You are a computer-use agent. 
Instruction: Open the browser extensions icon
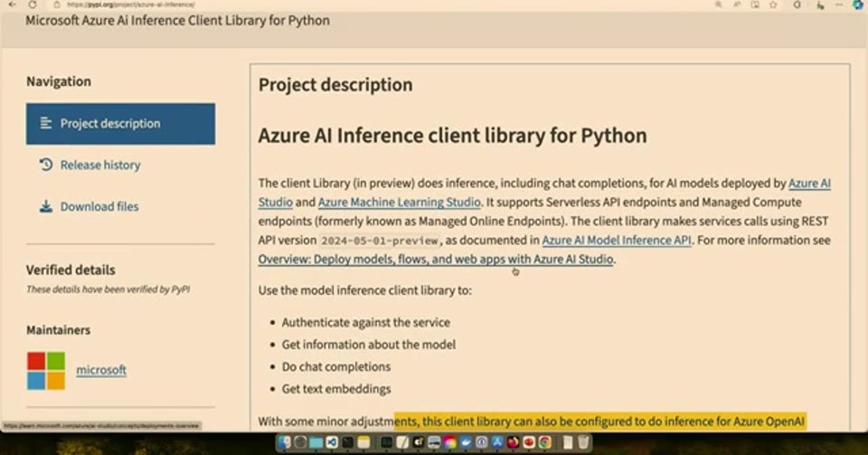point(797,5)
